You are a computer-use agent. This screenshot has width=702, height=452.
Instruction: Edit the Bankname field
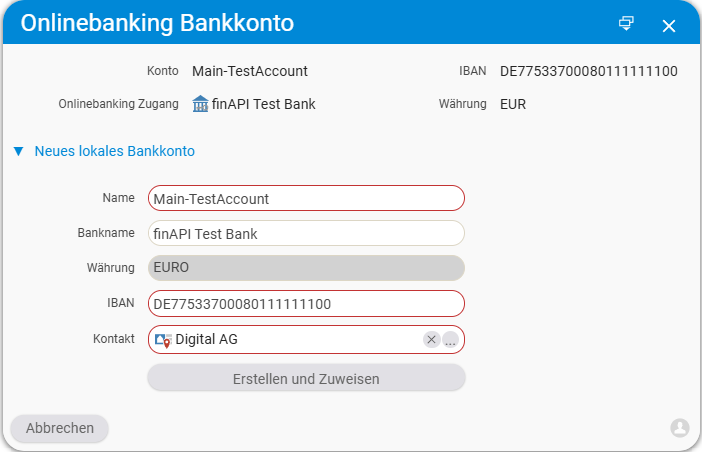click(x=306, y=233)
